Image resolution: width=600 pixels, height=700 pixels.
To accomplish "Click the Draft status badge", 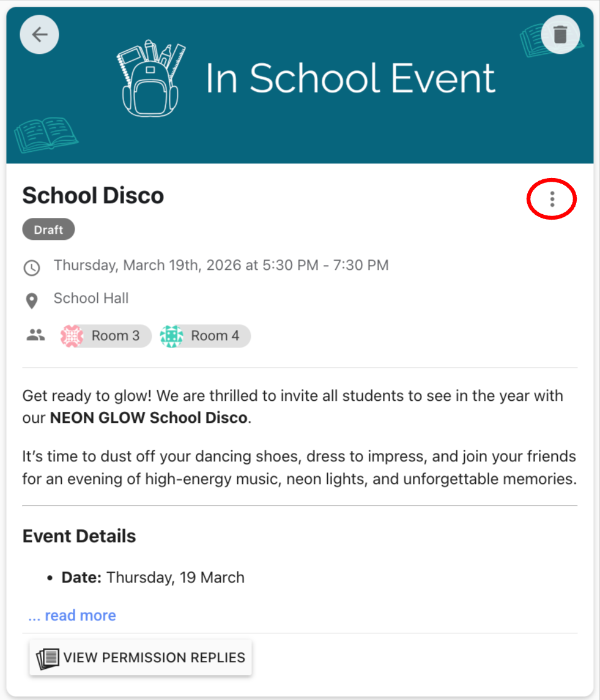I will pos(48,230).
